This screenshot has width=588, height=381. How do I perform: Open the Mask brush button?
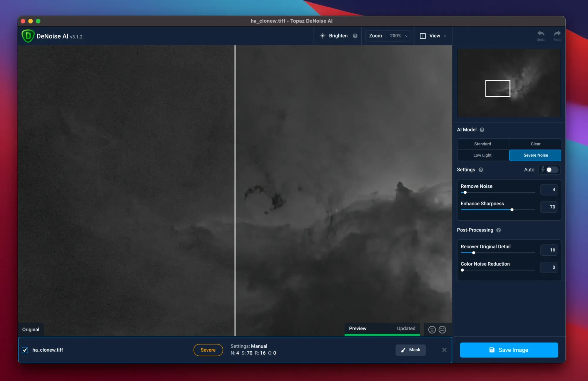[x=410, y=350]
